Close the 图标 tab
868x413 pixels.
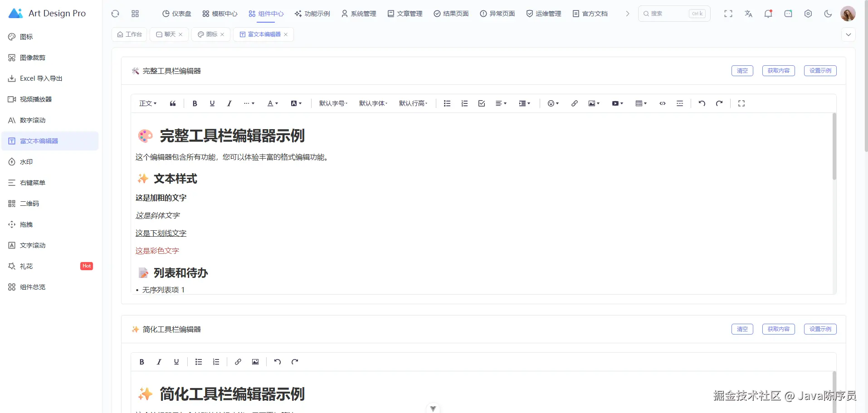coord(222,34)
